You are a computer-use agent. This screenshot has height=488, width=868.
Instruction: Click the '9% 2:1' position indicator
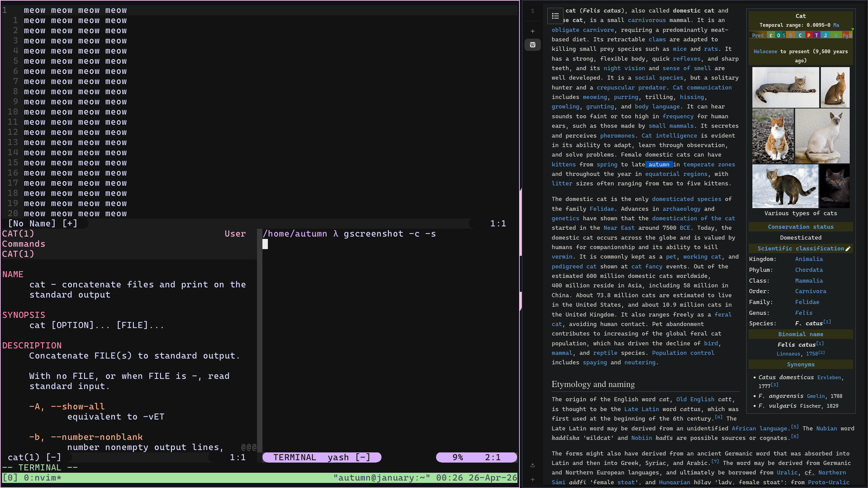coord(476,457)
